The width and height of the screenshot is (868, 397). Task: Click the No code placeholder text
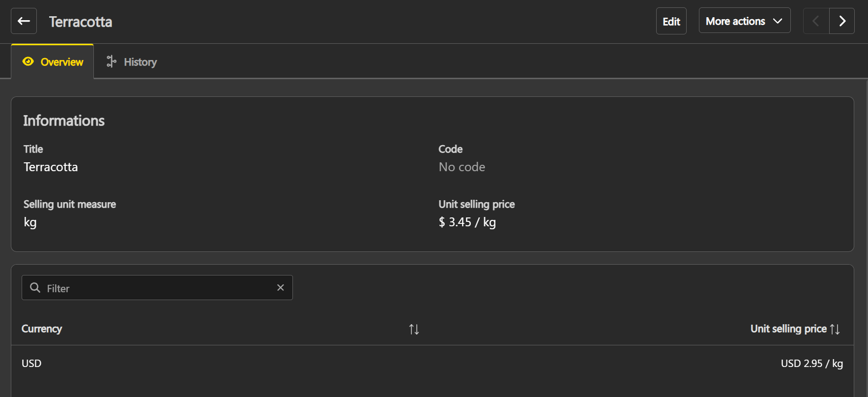(462, 167)
